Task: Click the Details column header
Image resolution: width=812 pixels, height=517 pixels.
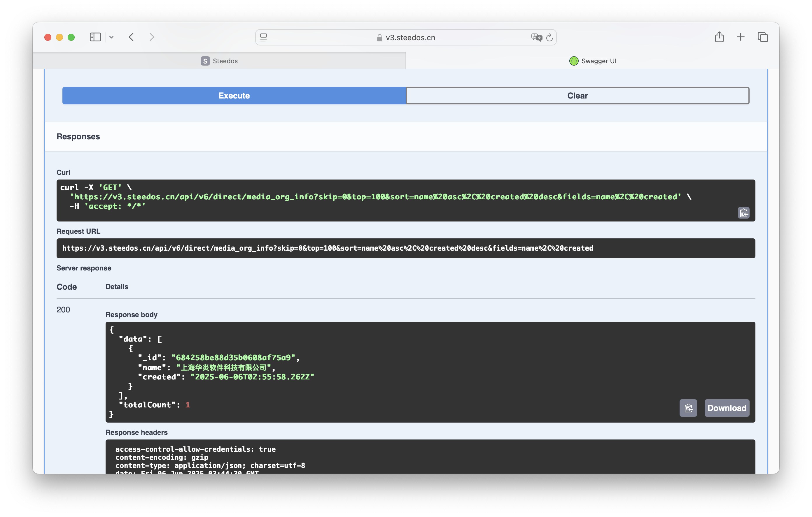Action: [x=117, y=287]
